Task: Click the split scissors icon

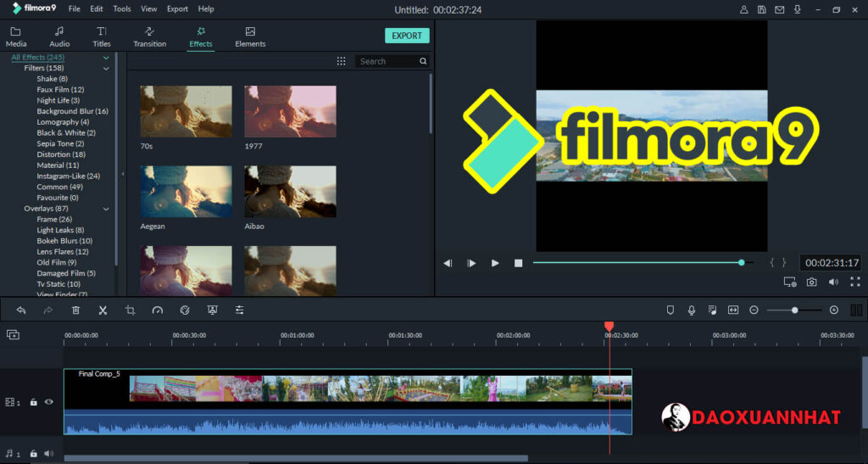Action: pyautogui.click(x=103, y=310)
